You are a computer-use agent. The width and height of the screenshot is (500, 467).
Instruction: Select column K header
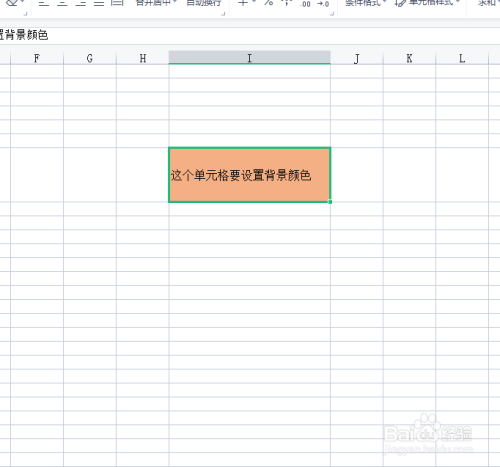click(x=409, y=58)
